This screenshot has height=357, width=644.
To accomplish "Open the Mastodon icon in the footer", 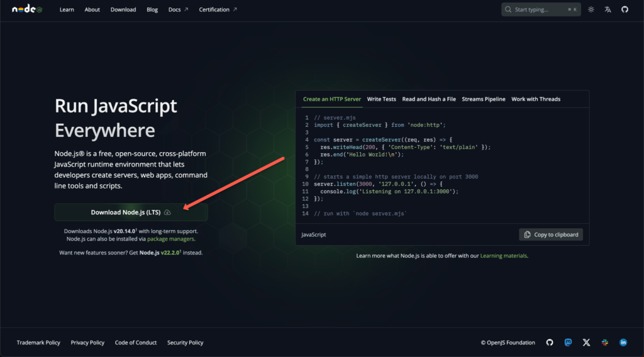I will [568, 342].
